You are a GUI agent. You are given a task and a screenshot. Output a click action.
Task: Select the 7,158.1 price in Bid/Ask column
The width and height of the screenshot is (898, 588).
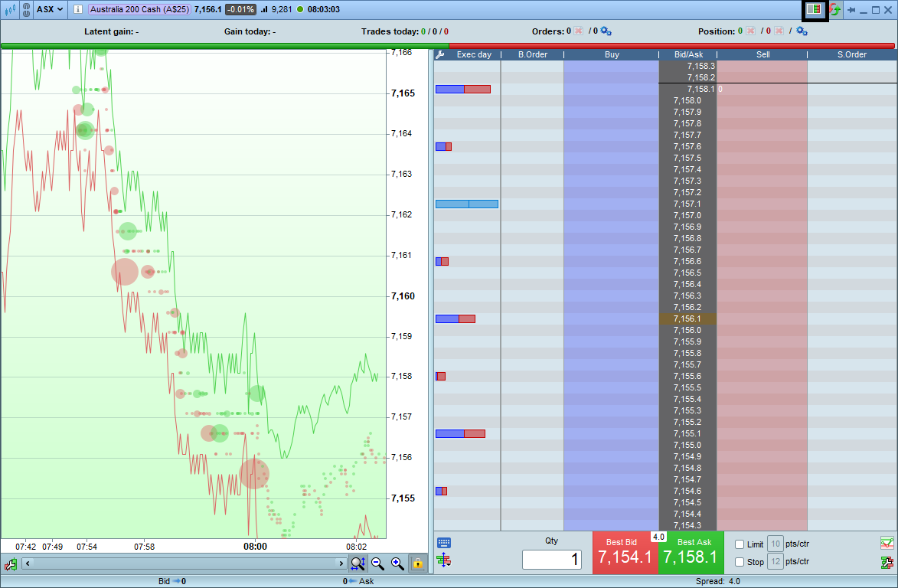tap(700, 90)
